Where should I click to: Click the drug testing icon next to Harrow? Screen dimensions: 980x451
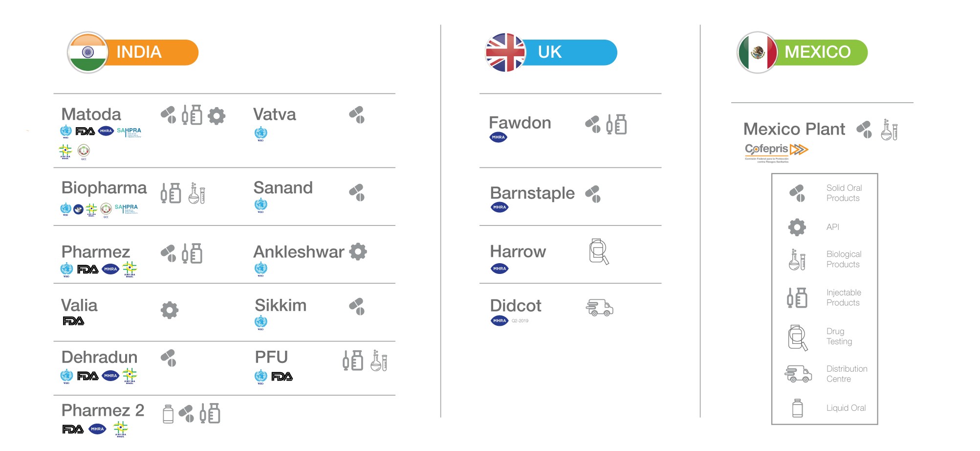(x=599, y=252)
